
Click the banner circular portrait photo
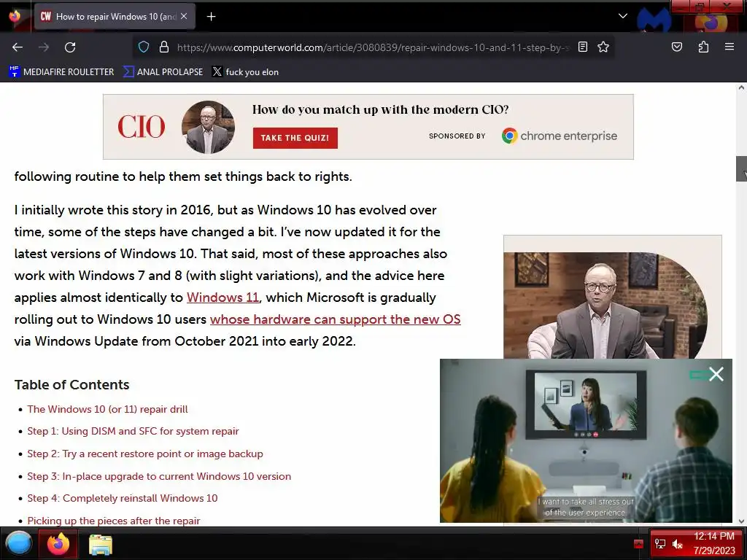(208, 127)
